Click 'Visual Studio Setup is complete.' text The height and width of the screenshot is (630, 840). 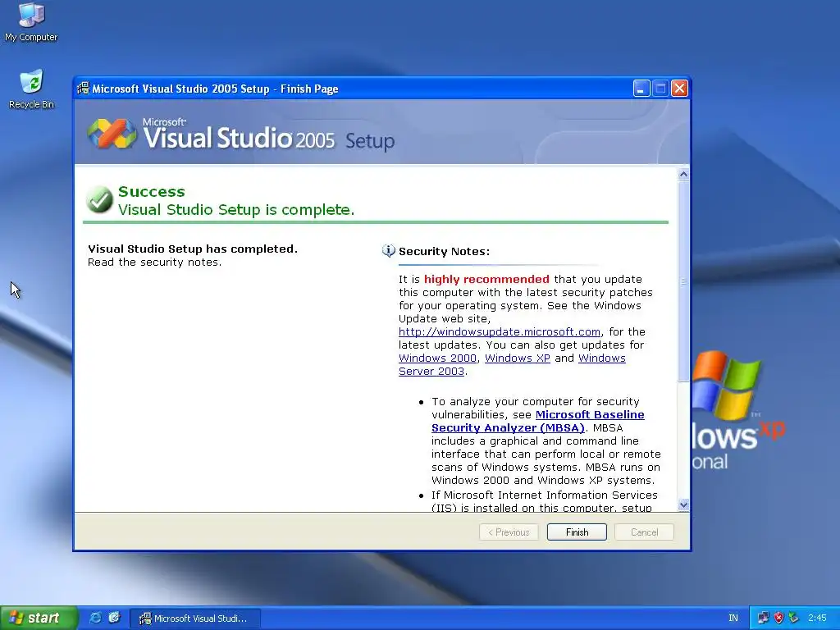point(236,209)
